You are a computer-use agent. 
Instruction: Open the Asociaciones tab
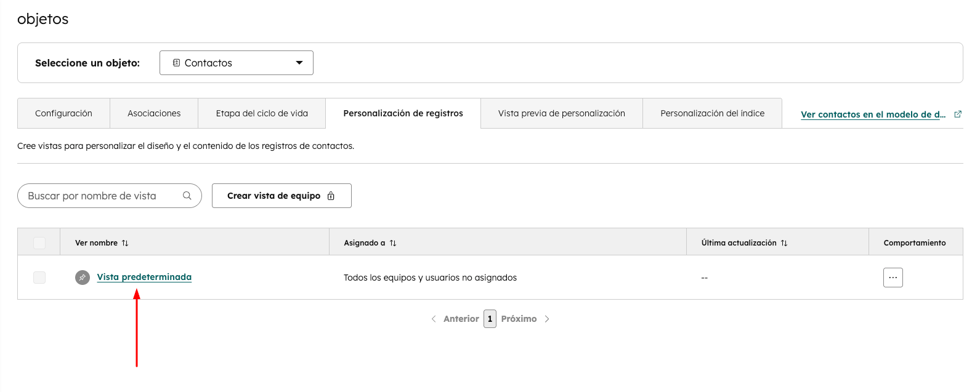click(x=154, y=113)
